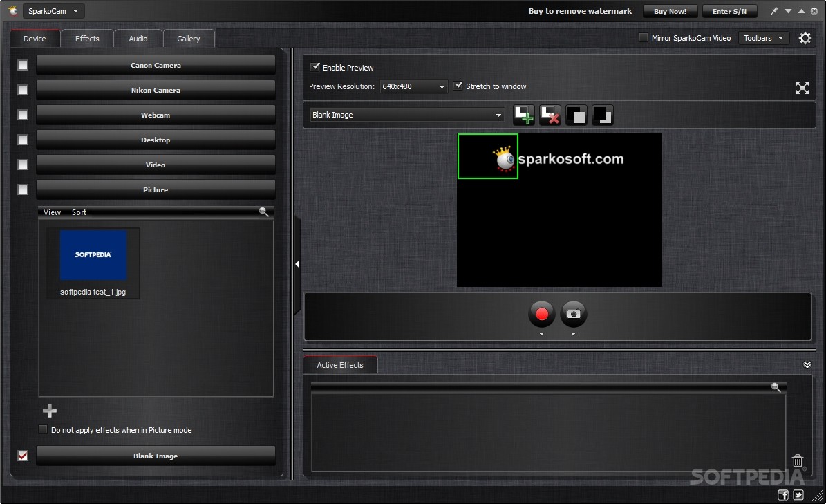The image size is (826, 504).
Task: Select the softpedia test_1.jpg thumbnail
Action: point(93,263)
